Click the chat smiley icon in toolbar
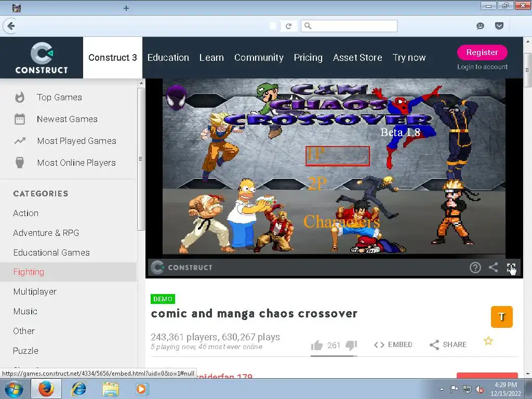 (480, 26)
